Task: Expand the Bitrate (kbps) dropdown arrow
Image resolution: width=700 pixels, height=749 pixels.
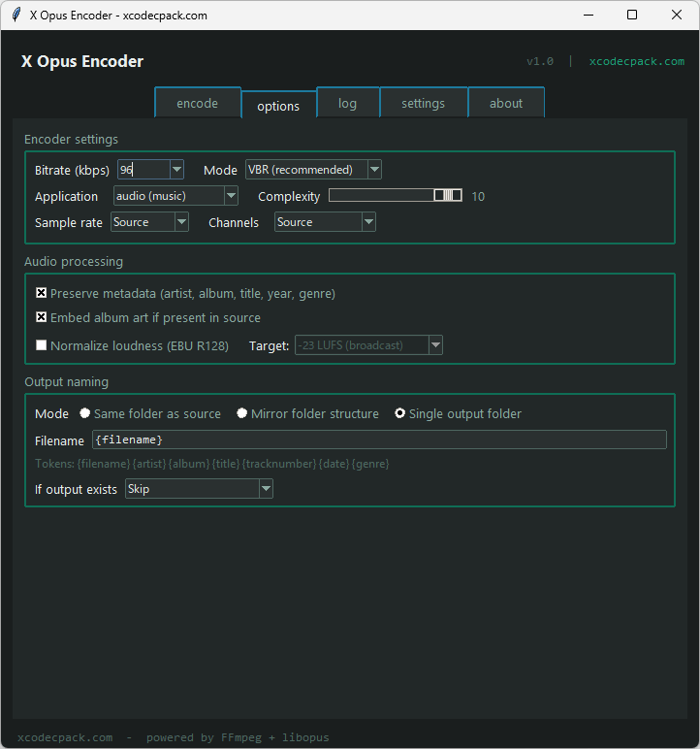Action: tap(176, 170)
